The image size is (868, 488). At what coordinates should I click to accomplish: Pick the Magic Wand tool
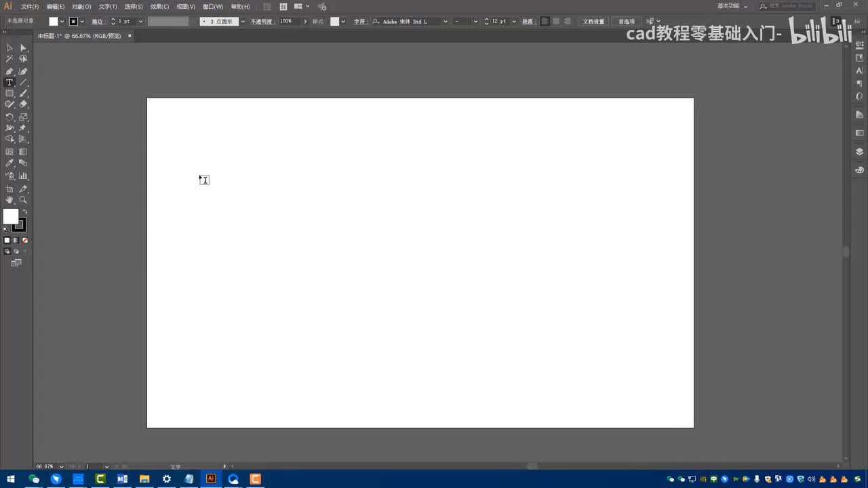(x=9, y=59)
